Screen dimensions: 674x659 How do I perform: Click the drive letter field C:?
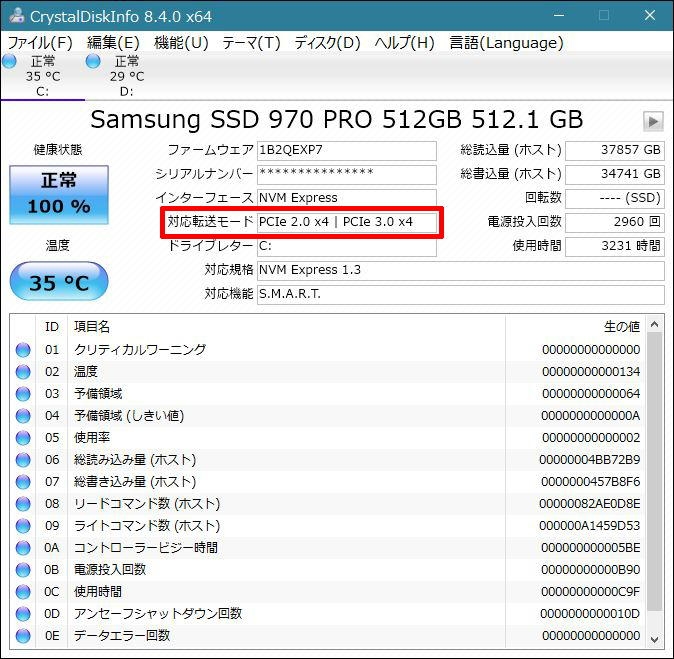click(347, 246)
